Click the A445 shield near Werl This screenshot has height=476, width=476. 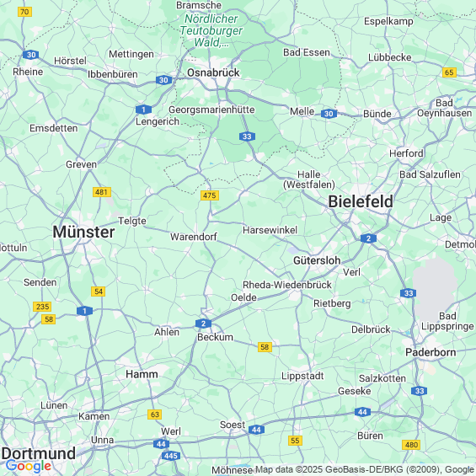(x=171, y=456)
